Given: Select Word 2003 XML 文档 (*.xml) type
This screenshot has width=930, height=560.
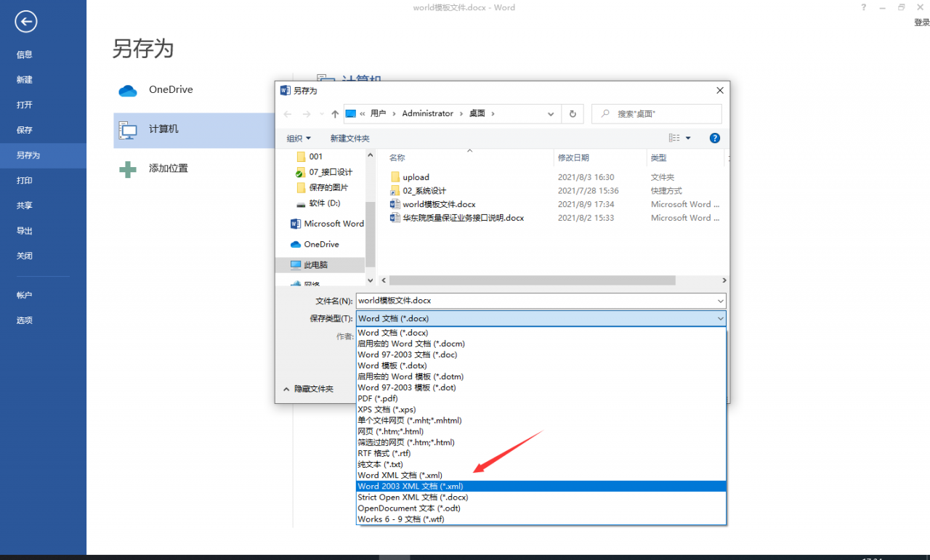Looking at the screenshot, I should (541, 487).
